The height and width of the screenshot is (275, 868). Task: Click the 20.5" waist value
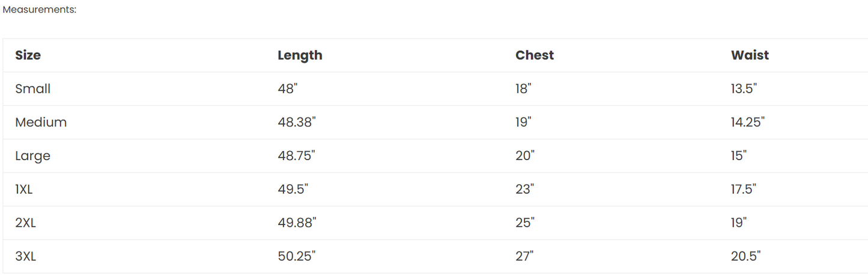click(746, 256)
